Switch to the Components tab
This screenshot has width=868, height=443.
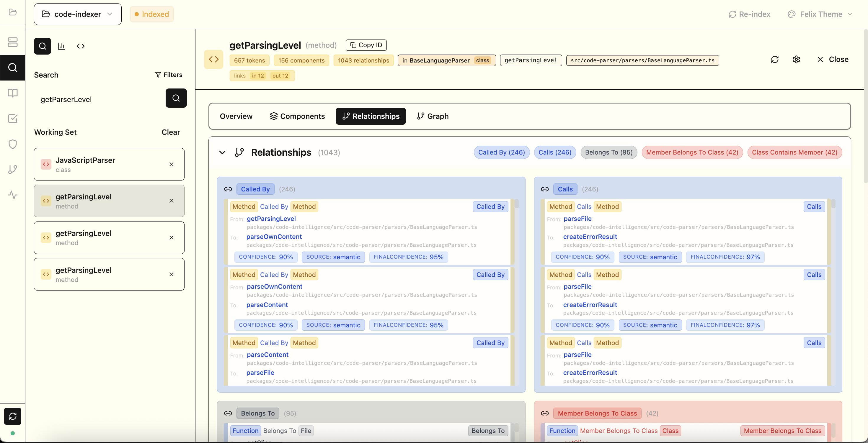(x=297, y=116)
